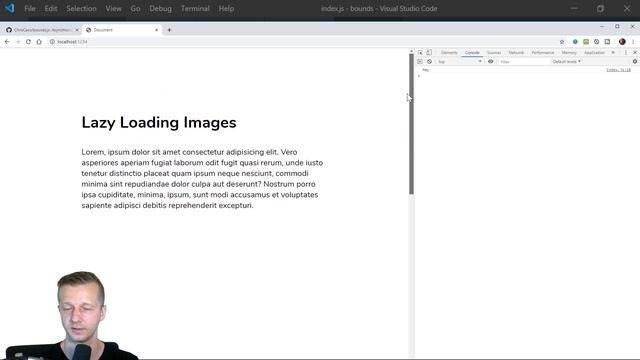Open the Terminal menu
The height and width of the screenshot is (360, 640).
click(195, 9)
